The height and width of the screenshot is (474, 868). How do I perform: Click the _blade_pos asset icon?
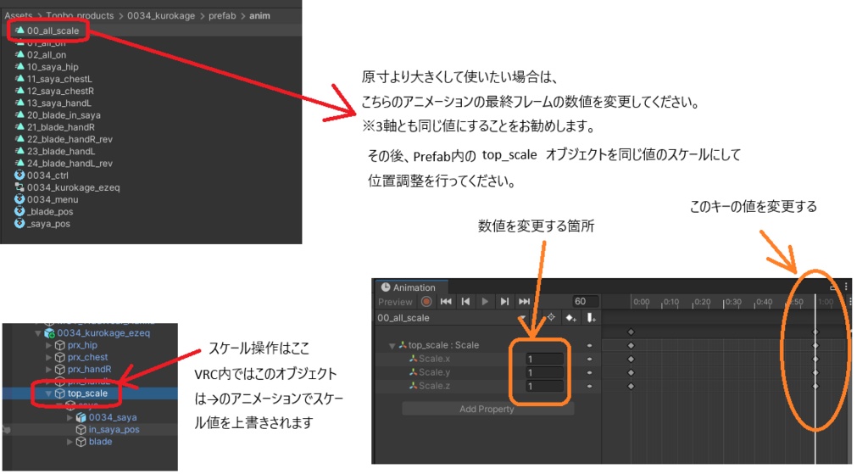tap(20, 211)
